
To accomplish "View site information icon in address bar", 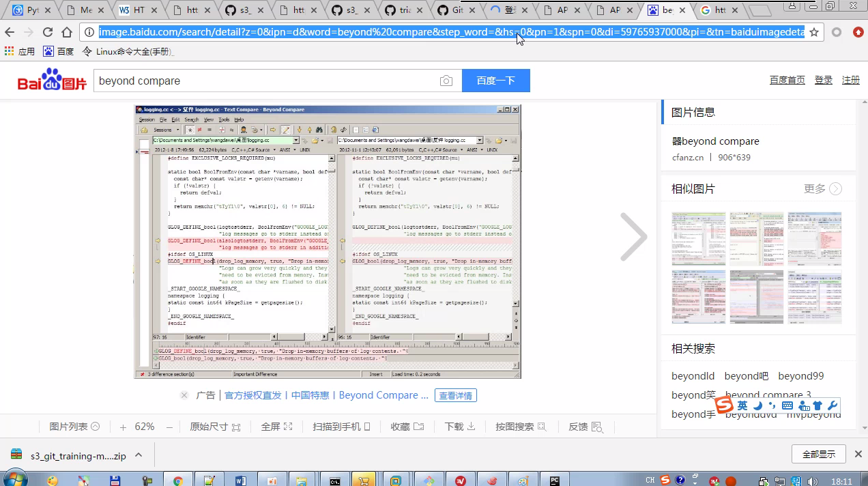I will point(89,32).
